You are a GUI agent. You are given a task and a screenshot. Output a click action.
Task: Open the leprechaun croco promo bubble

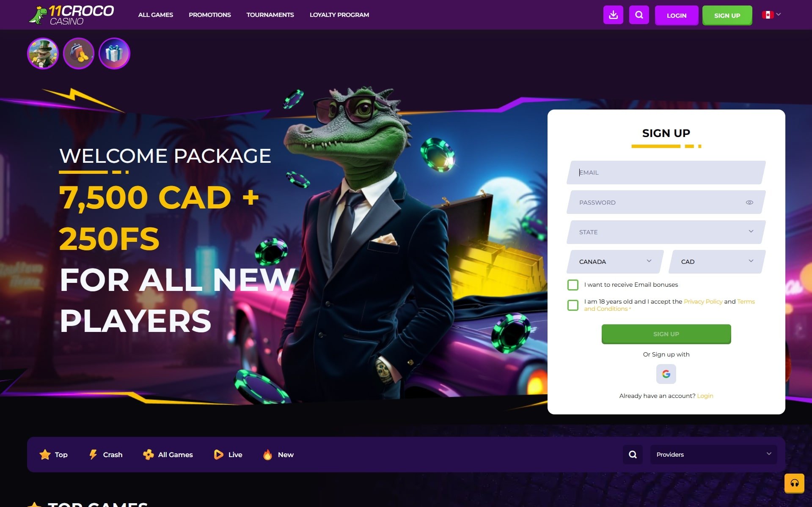(43, 53)
